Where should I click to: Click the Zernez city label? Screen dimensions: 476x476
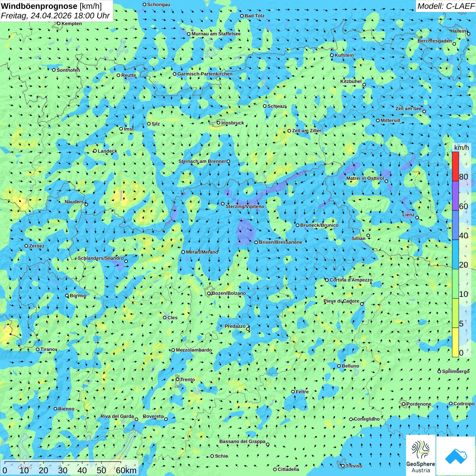[x=37, y=246]
